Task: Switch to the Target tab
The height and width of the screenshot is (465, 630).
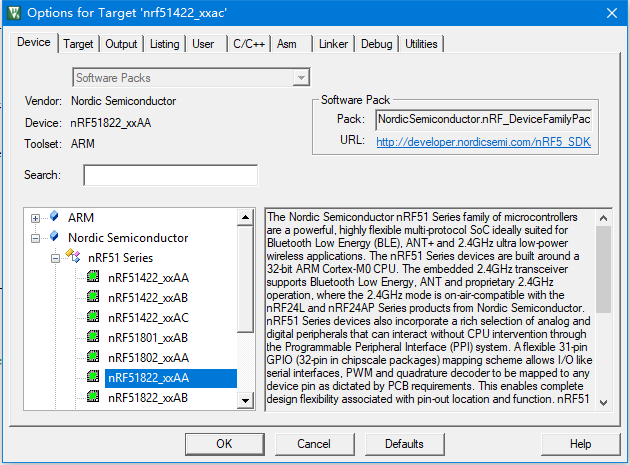Action: coord(78,44)
